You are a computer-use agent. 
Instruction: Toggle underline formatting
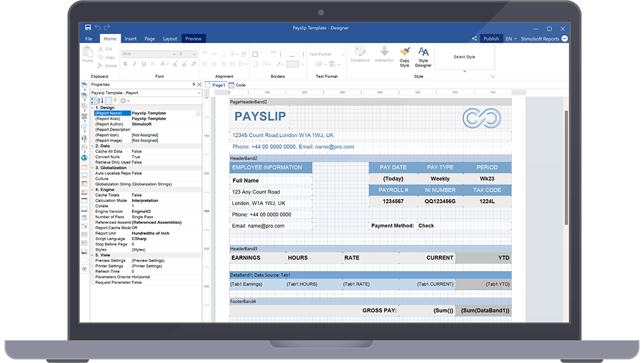tap(143, 64)
